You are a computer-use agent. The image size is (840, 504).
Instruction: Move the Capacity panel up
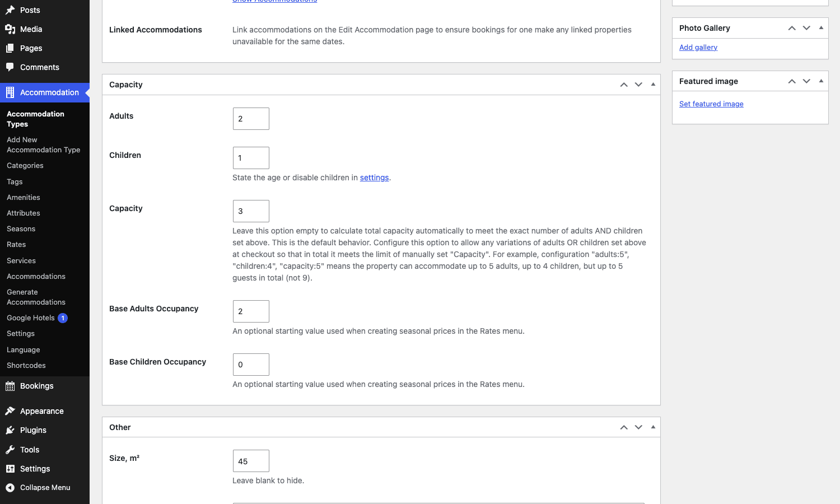(624, 85)
